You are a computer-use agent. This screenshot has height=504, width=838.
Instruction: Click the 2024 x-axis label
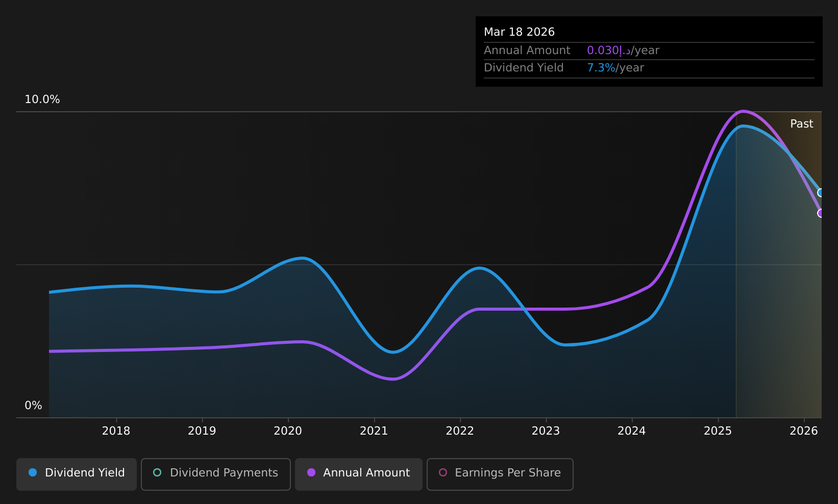[632, 431]
